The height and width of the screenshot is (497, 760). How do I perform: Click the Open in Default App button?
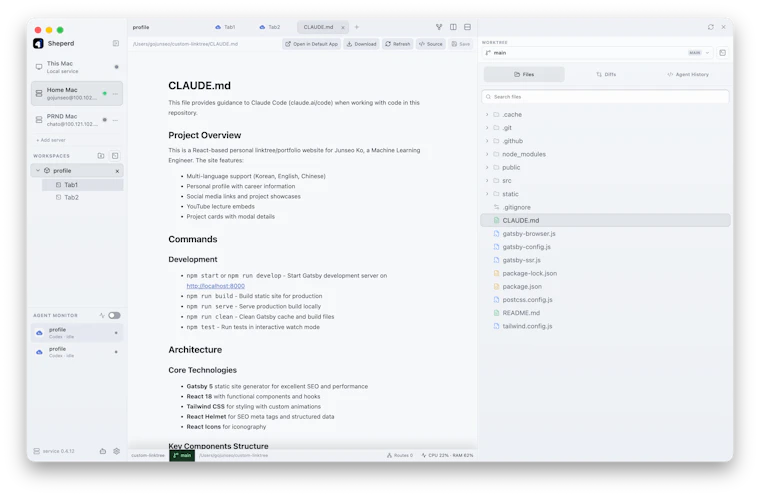[x=312, y=44]
